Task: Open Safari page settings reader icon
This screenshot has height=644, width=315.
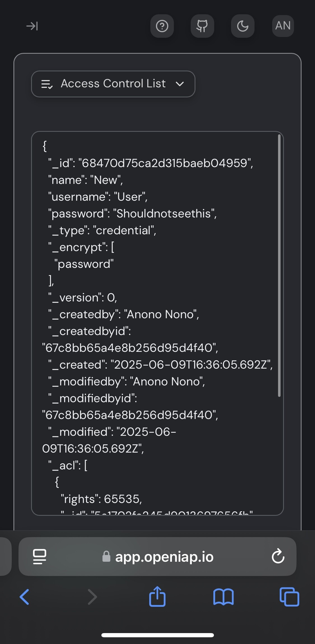Action: [39, 557]
